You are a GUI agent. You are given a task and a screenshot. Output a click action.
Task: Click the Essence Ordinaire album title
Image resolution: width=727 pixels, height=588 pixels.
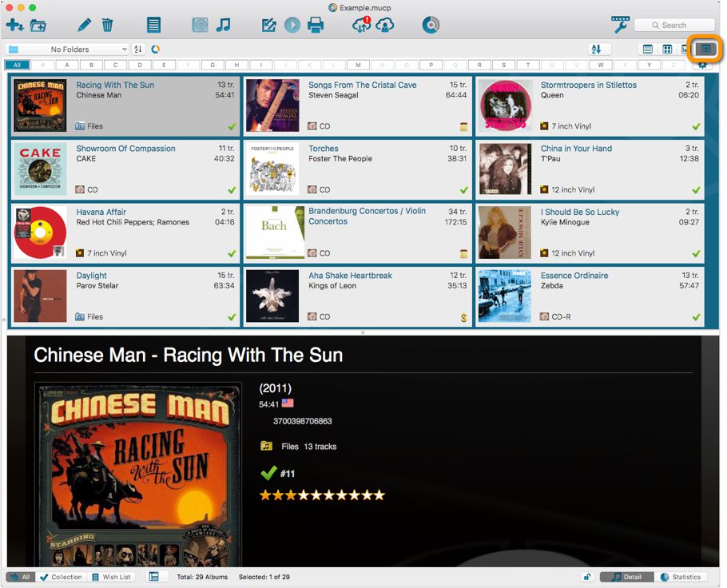tap(574, 276)
